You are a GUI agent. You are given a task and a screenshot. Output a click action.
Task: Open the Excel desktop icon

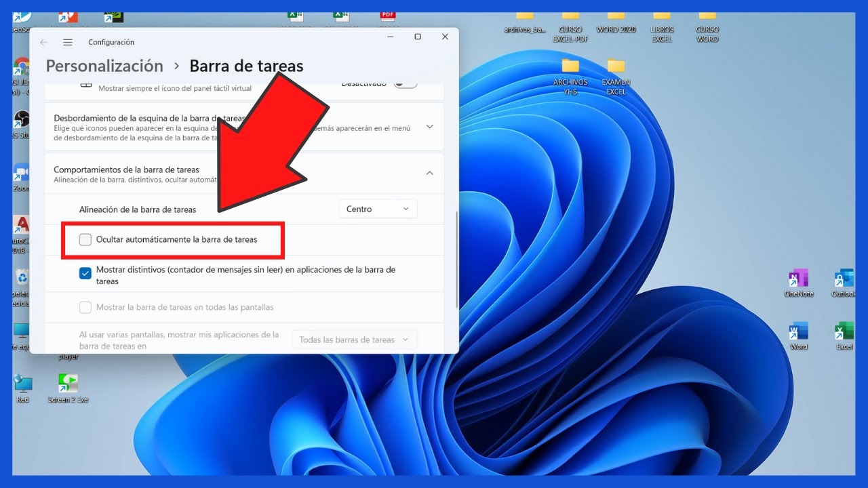point(844,333)
